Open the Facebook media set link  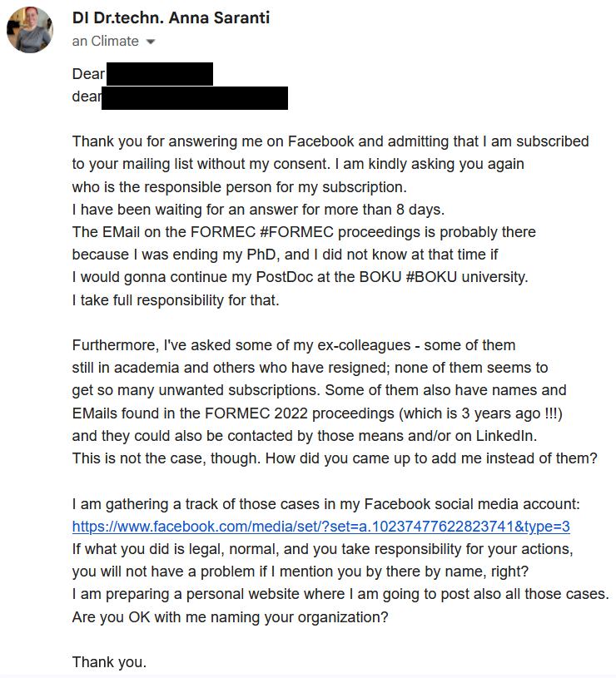(x=320, y=527)
